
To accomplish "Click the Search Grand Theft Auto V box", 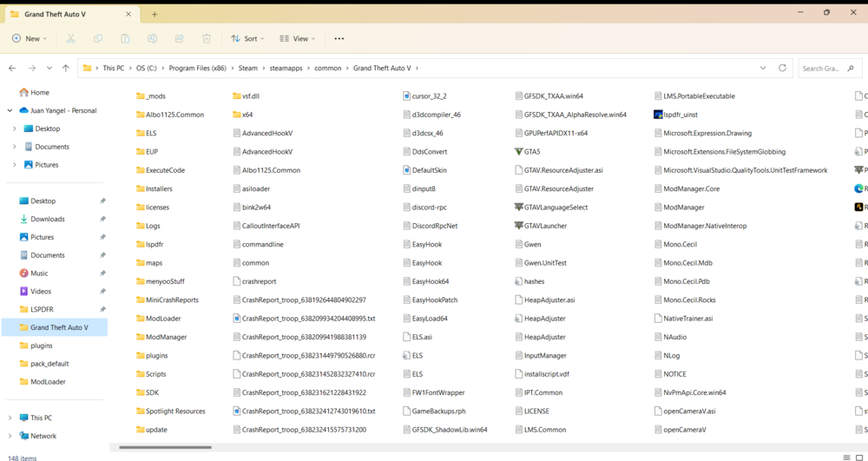I will (x=829, y=68).
